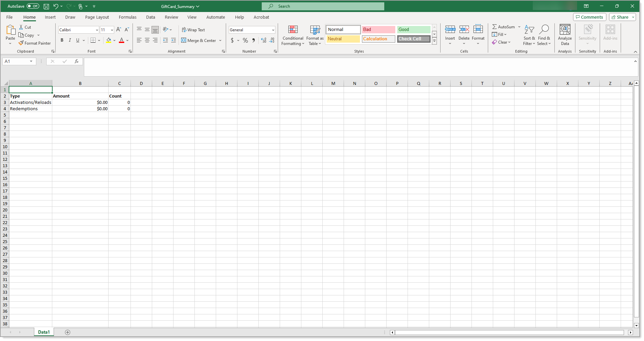Click the Paste clipboard icon

(11, 30)
